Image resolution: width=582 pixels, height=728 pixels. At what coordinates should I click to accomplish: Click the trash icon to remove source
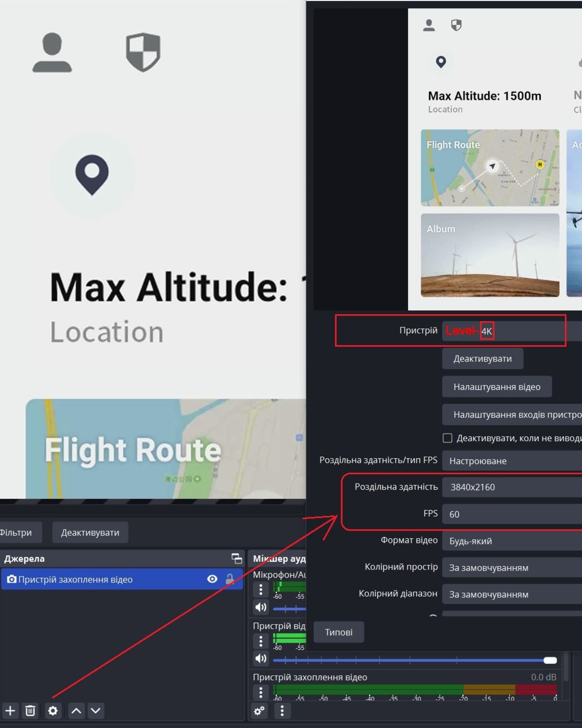[30, 711]
